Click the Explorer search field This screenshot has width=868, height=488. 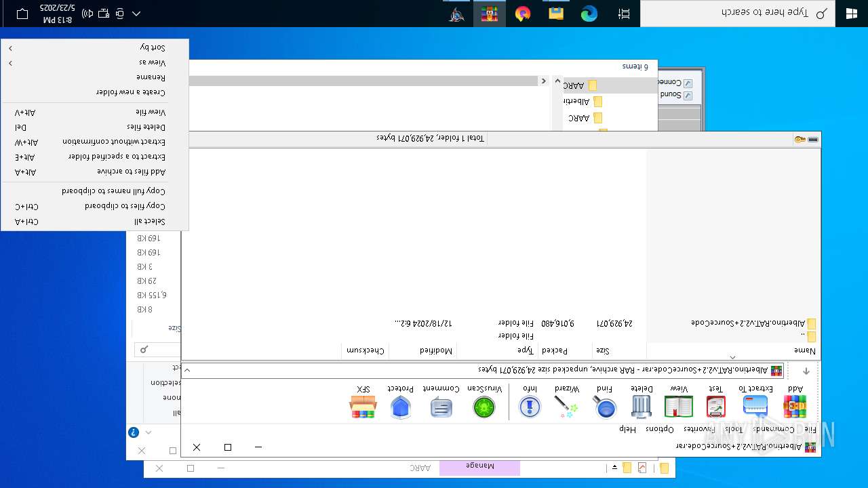point(157,350)
